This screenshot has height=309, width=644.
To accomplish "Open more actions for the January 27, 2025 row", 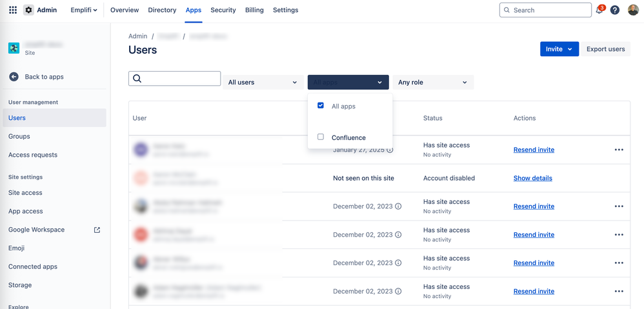I will click(619, 150).
